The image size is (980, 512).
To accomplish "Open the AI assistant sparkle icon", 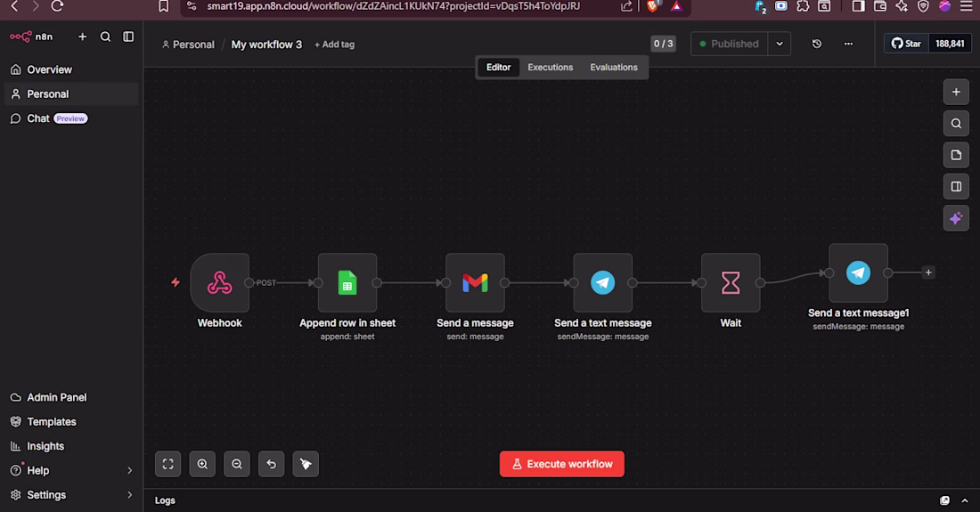I will (x=956, y=218).
